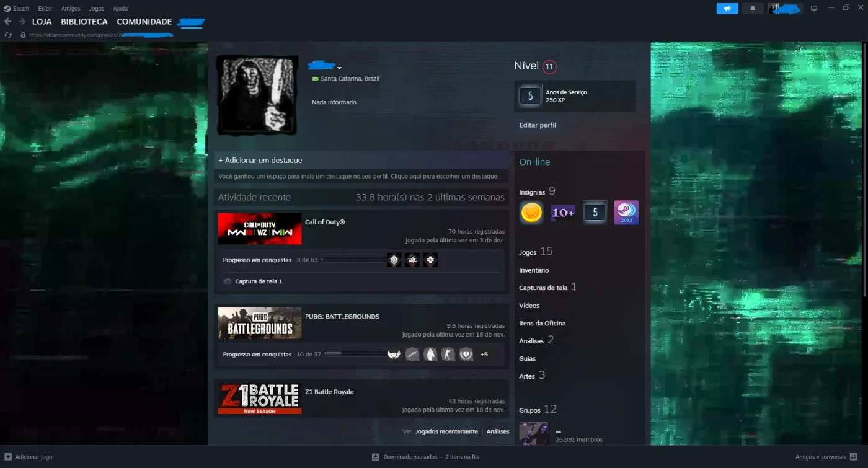
Task: Click the gold coin badge
Action: (531, 213)
